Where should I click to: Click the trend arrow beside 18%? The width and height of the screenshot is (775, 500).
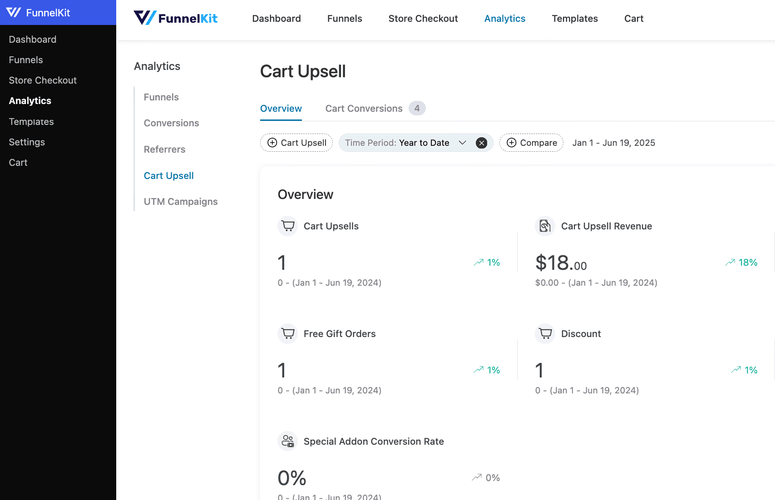tap(730, 262)
